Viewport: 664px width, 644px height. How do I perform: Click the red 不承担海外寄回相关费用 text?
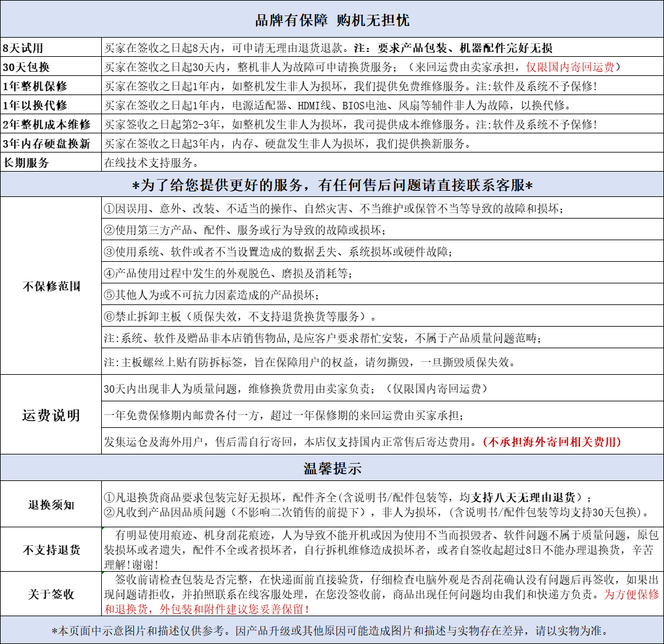[x=552, y=442]
